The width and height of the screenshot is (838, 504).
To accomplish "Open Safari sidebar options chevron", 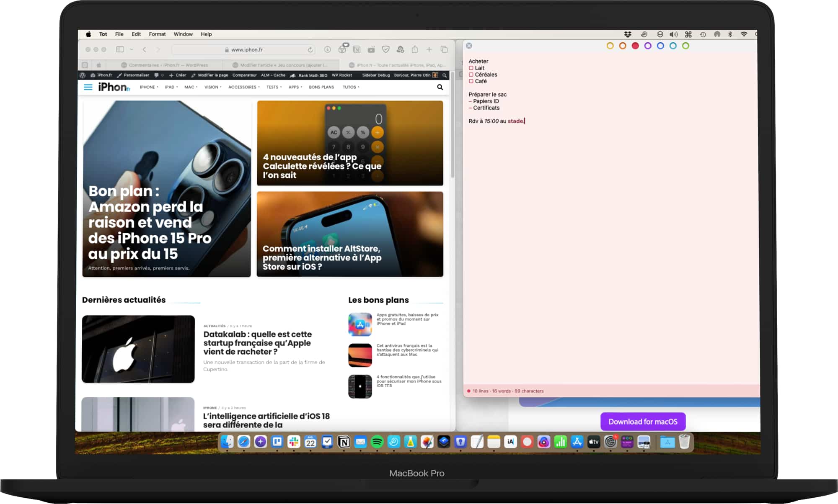I will [x=132, y=49].
